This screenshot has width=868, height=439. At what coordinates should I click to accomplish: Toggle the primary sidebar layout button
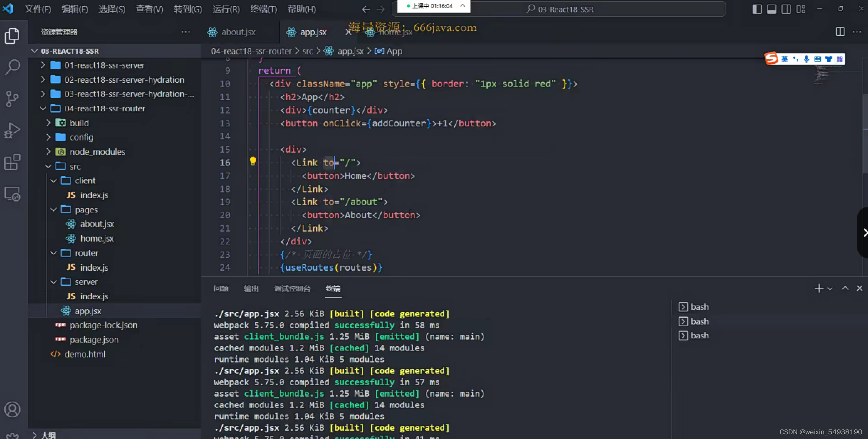point(757,9)
